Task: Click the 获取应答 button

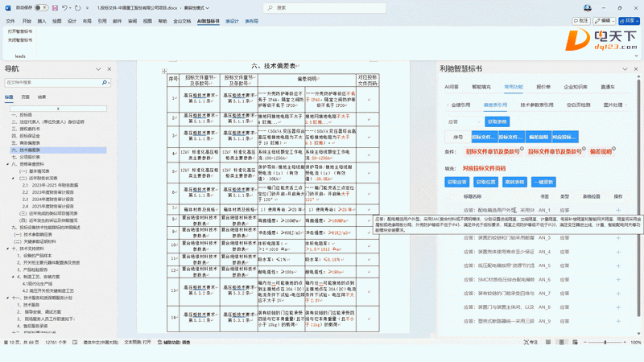Action: click(456, 183)
